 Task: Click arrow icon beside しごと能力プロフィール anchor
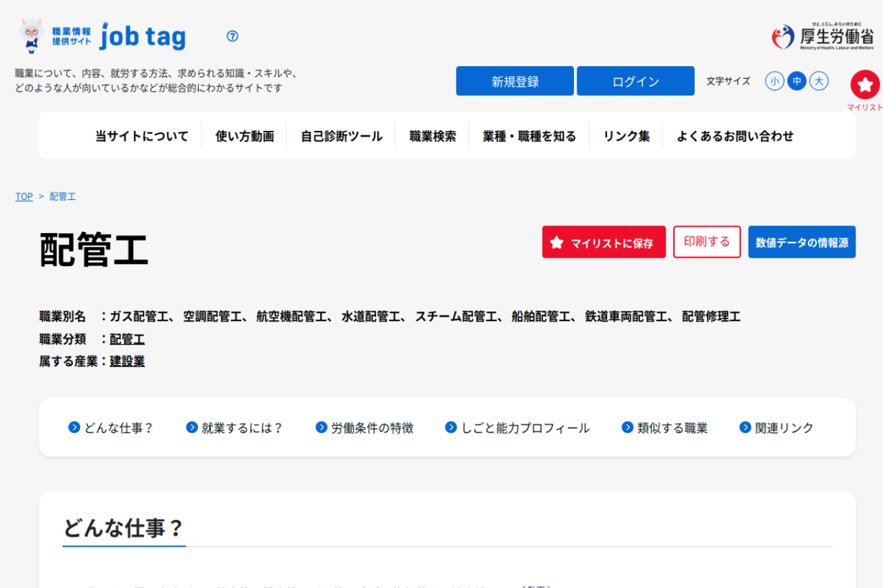point(451,427)
